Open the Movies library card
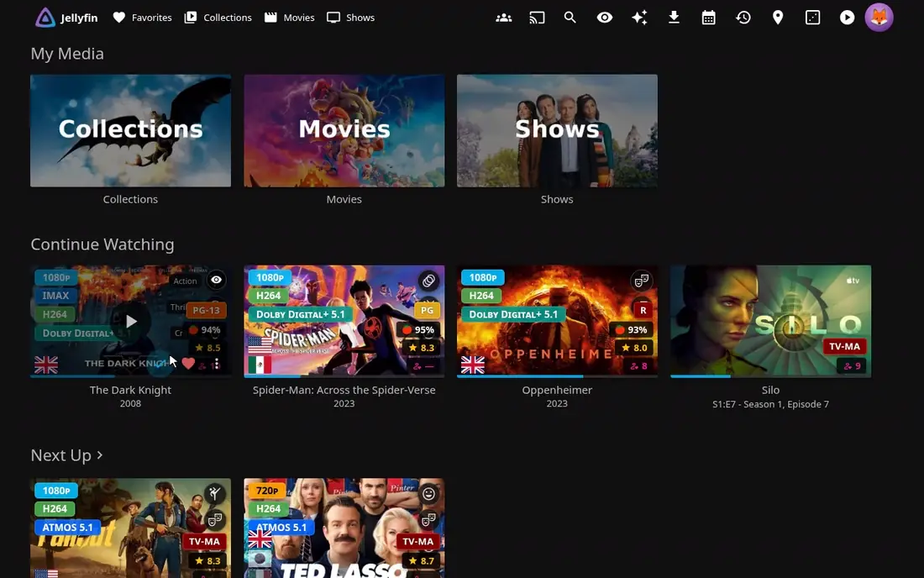This screenshot has height=578, width=924. (x=344, y=130)
